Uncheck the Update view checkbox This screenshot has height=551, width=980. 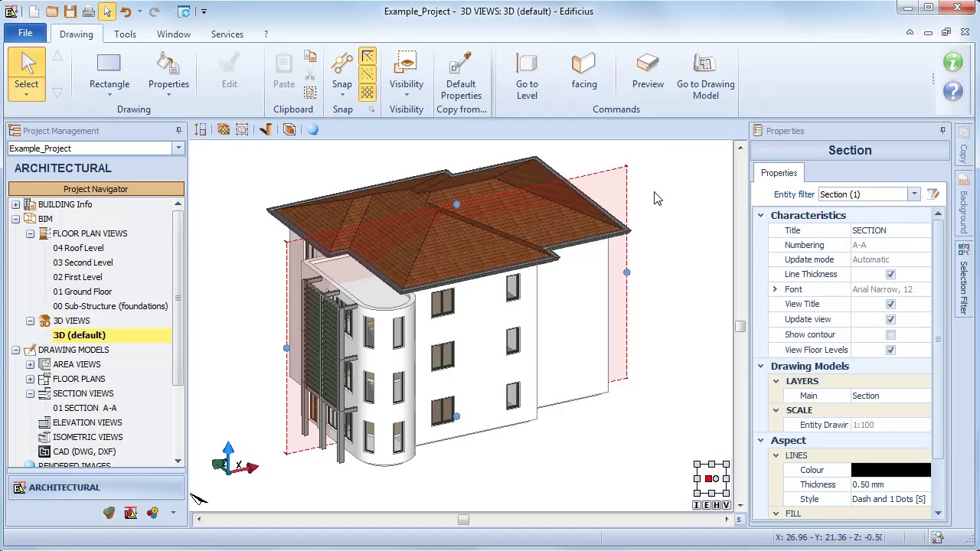point(890,319)
